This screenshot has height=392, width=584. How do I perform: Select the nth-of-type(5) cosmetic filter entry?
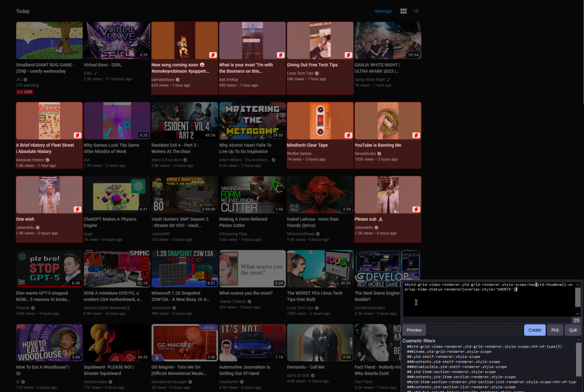[484, 346]
